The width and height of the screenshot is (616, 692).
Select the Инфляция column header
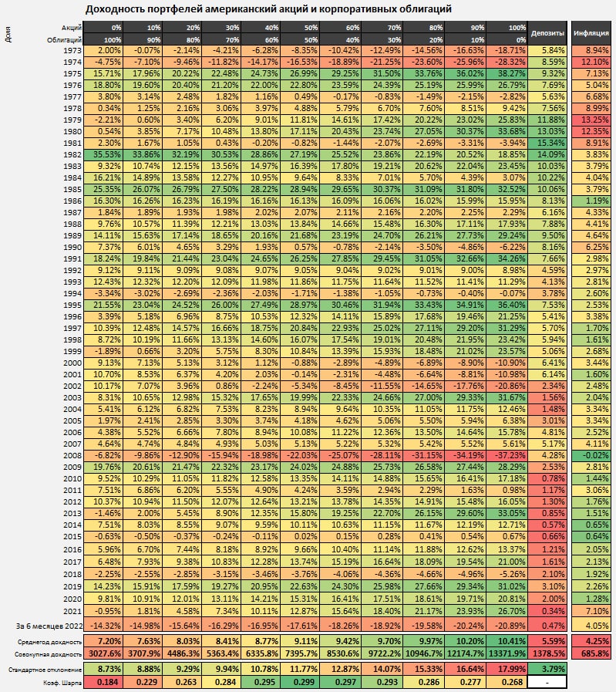pyautogui.click(x=592, y=33)
